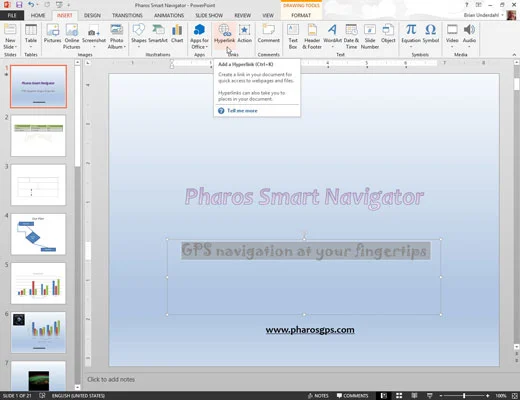Open the Drawing Tools FORMAT tab
The width and height of the screenshot is (520, 400).
(301, 15)
